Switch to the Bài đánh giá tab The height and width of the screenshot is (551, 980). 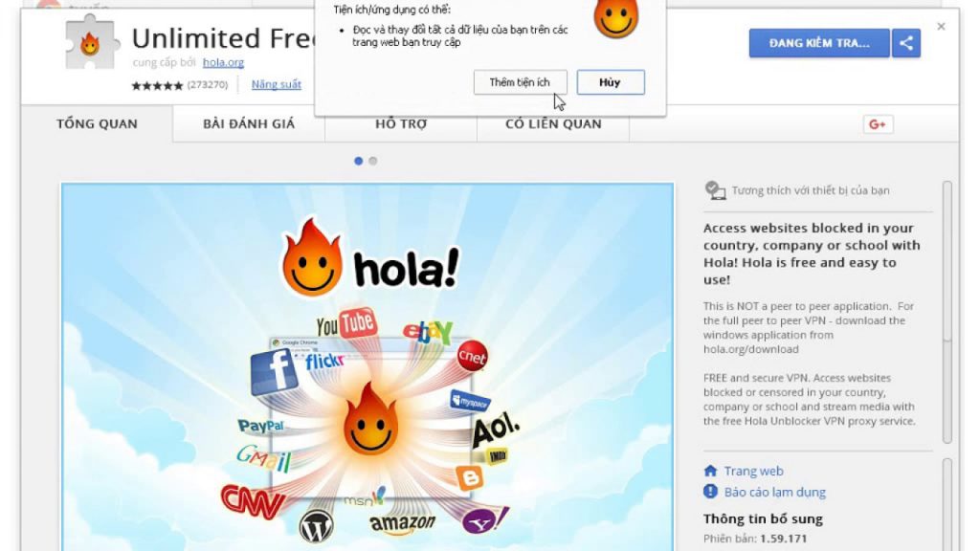tap(249, 123)
